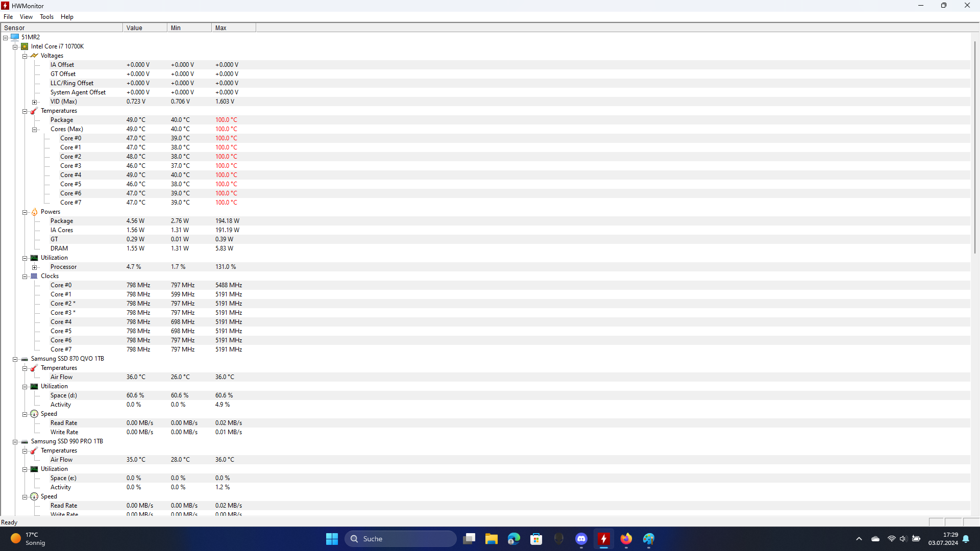Viewport: 980px width, 551px height.
Task: Click the 51MR2 computer icon
Action: click(15, 37)
